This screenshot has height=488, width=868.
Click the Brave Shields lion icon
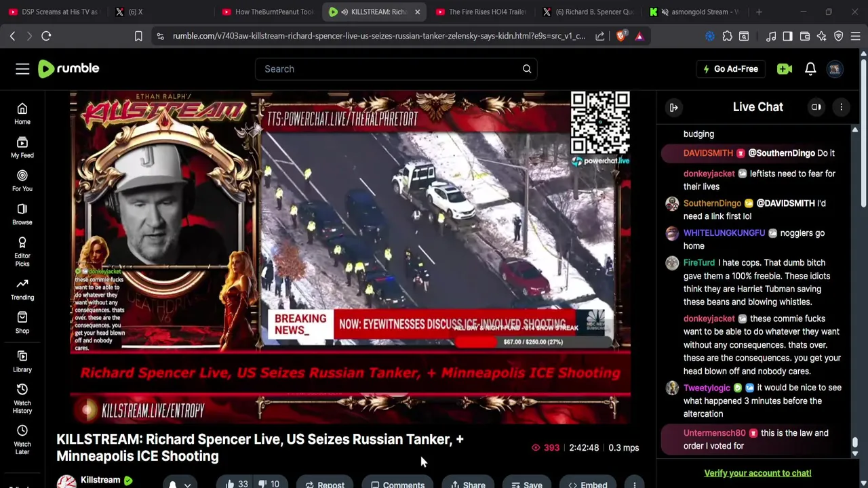620,36
